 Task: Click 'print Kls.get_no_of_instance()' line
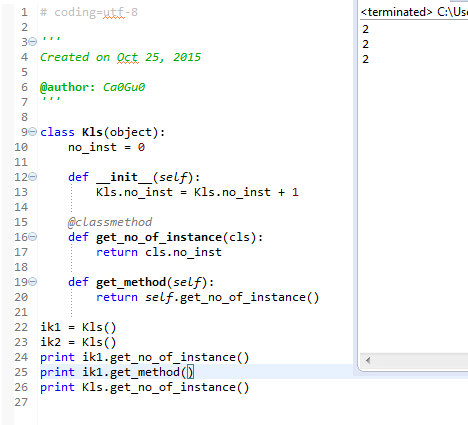point(145,387)
